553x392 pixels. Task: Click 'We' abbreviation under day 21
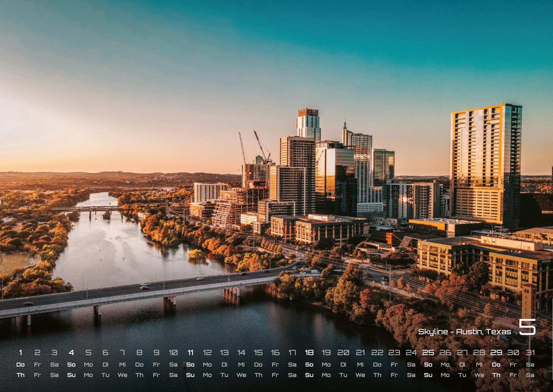pyautogui.click(x=360, y=375)
